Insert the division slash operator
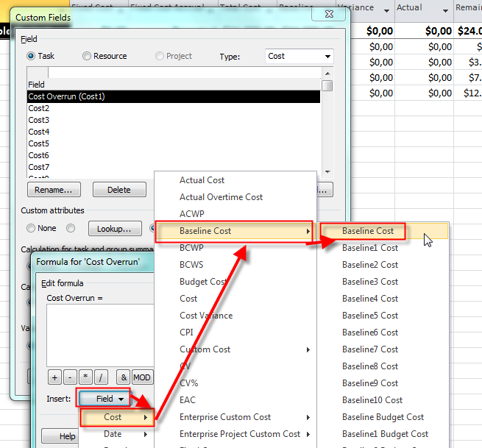The image size is (482, 448). coord(102,377)
